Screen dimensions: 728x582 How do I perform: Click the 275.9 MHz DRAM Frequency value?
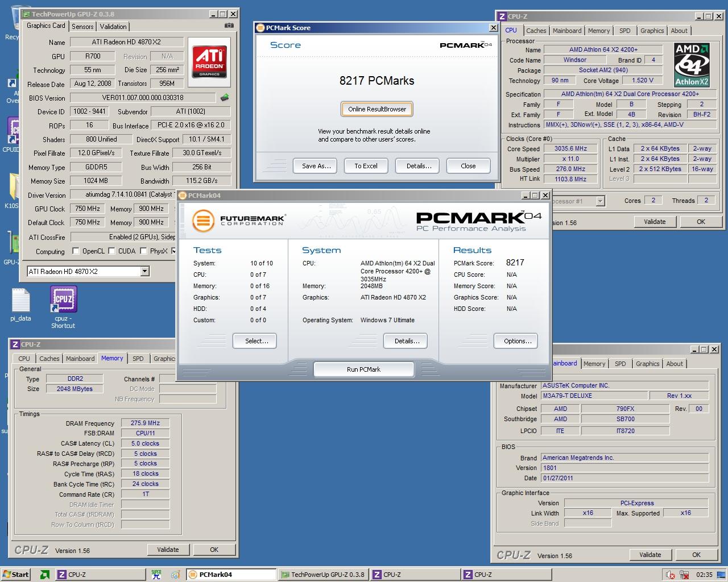pyautogui.click(x=145, y=423)
